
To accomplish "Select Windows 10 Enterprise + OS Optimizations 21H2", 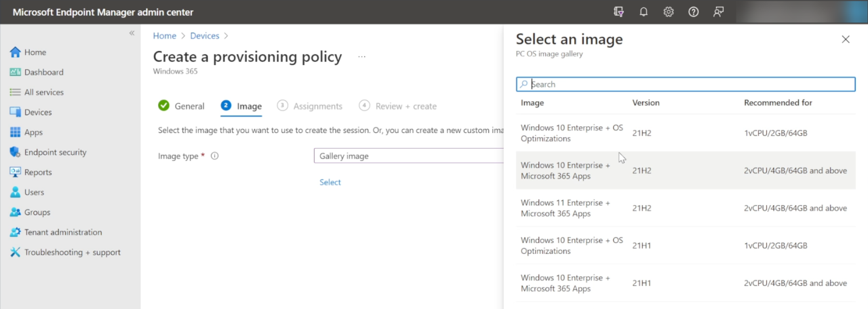I will tap(686, 133).
